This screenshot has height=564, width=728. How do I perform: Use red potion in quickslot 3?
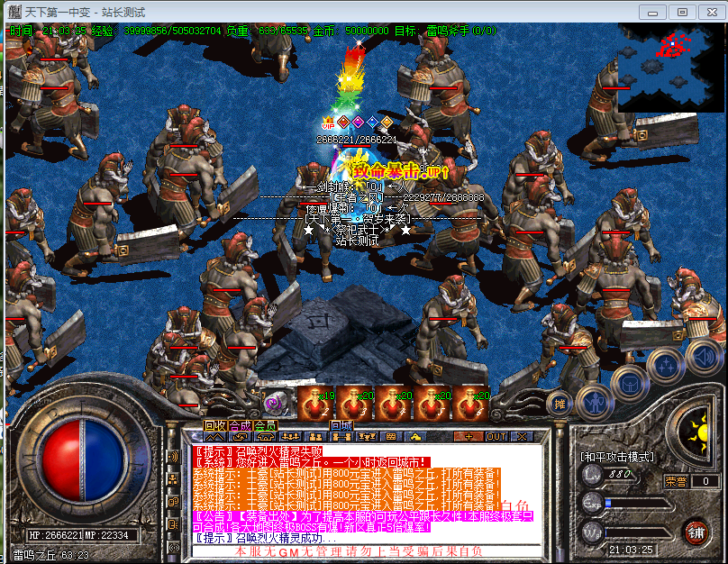[354, 402]
